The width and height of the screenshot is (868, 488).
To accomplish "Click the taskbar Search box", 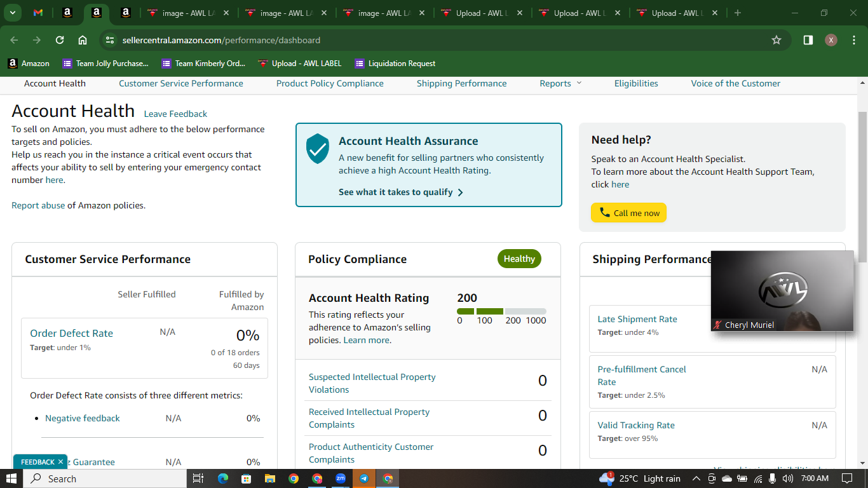I will (105, 478).
